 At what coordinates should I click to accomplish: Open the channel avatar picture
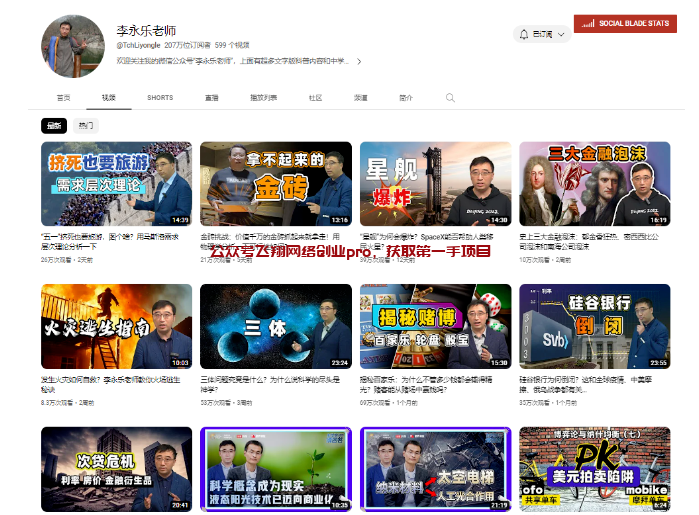(x=72, y=45)
